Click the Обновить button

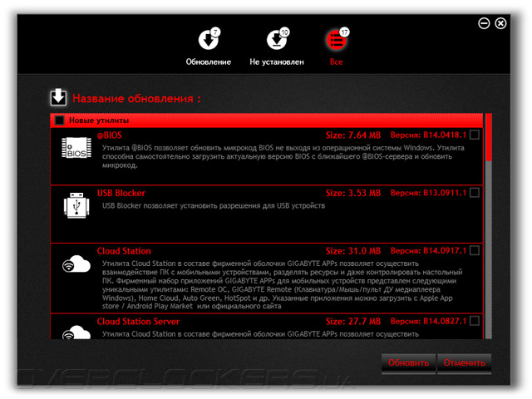coord(408,363)
